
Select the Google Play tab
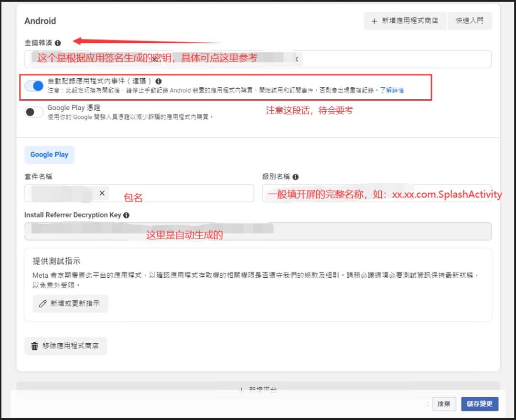(49, 155)
